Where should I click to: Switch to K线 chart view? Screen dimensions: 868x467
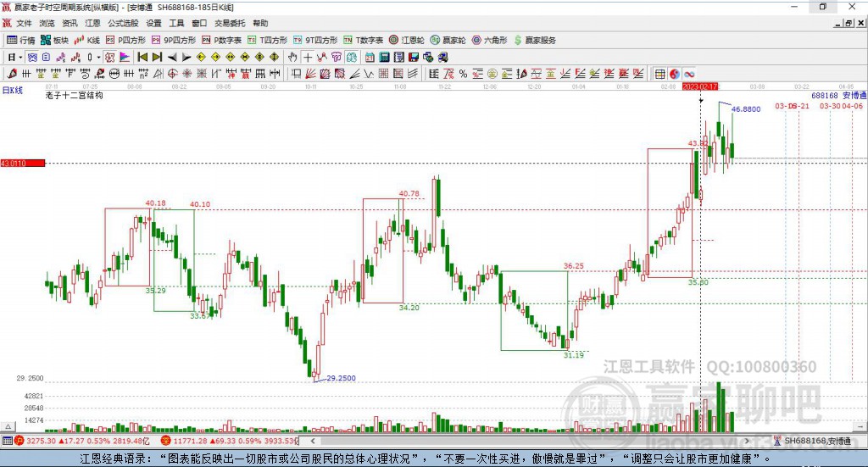tap(87, 40)
